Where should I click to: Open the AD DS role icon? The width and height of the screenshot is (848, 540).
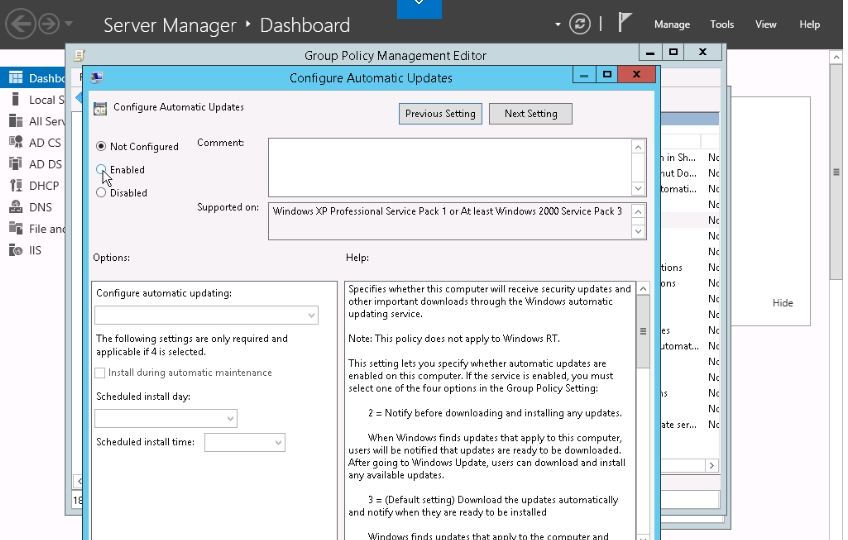pos(16,163)
